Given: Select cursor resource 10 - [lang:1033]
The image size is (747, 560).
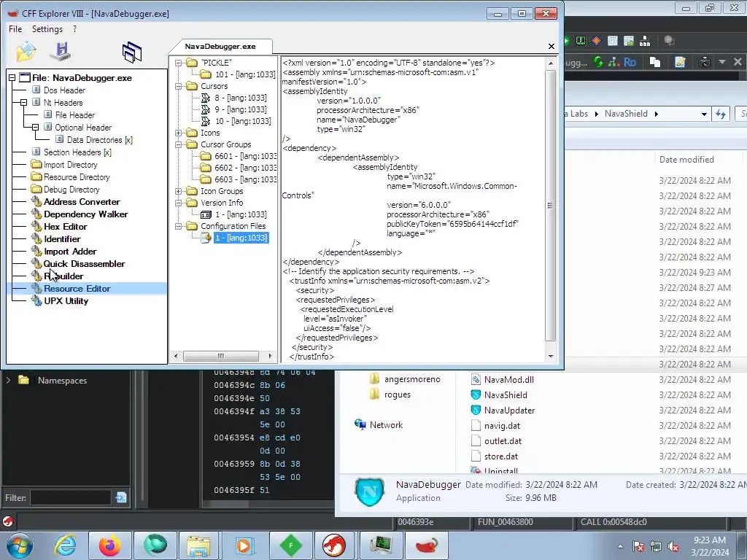Looking at the screenshot, I should click(242, 121).
